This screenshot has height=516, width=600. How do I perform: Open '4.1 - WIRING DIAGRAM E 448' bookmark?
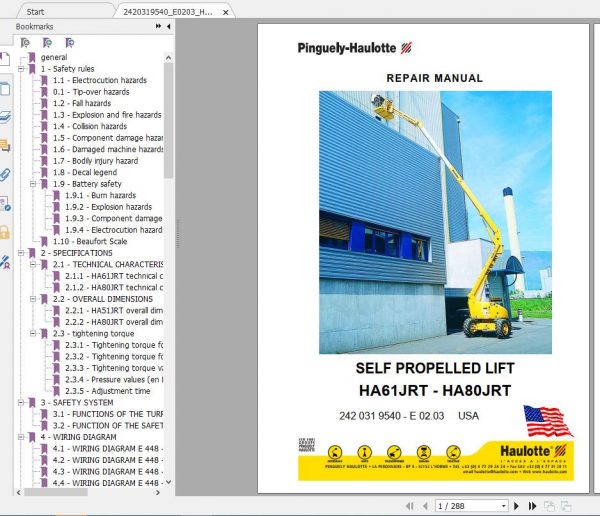coord(108,448)
